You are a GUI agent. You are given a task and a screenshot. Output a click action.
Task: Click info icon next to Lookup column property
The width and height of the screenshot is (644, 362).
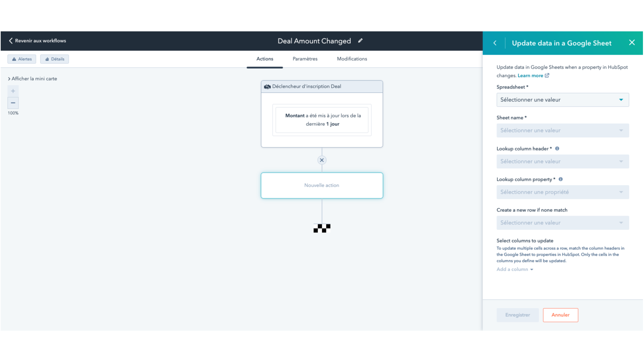[x=560, y=179]
